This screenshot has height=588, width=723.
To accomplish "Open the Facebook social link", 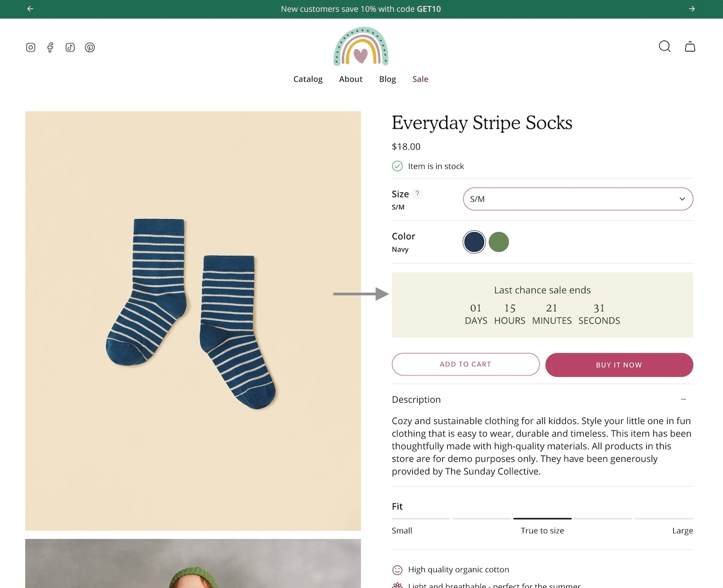I will tap(50, 47).
